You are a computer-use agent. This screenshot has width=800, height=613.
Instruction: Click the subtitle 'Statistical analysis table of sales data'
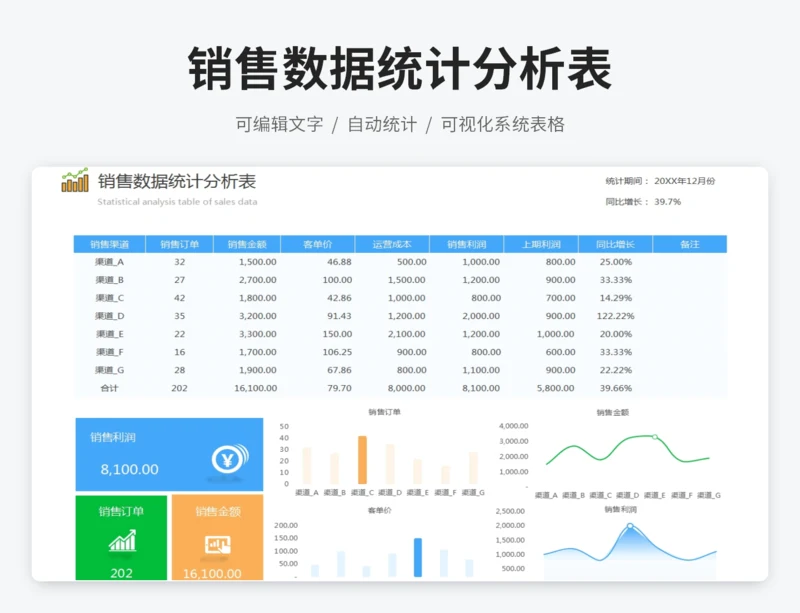coord(177,202)
